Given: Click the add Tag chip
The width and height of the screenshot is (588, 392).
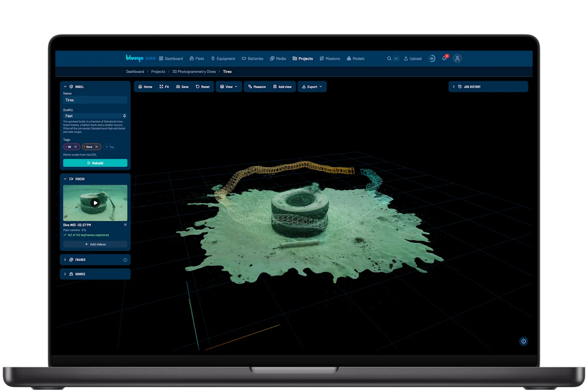Looking at the screenshot, I should coord(109,147).
